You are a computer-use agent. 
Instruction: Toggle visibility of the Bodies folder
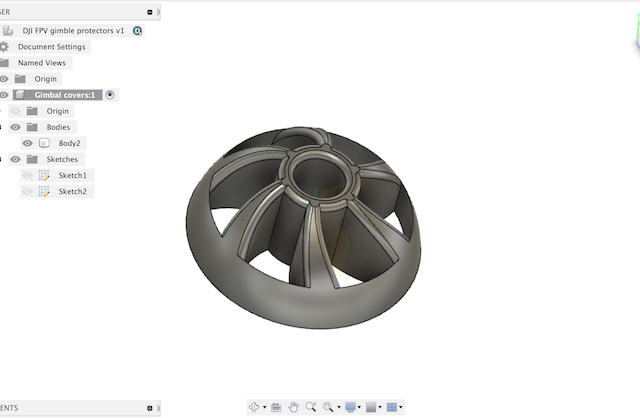tap(16, 127)
